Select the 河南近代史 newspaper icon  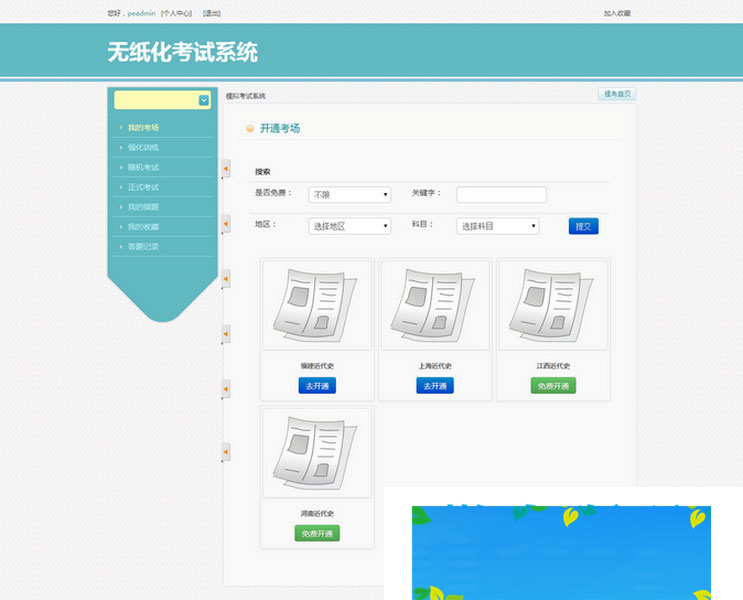316,452
